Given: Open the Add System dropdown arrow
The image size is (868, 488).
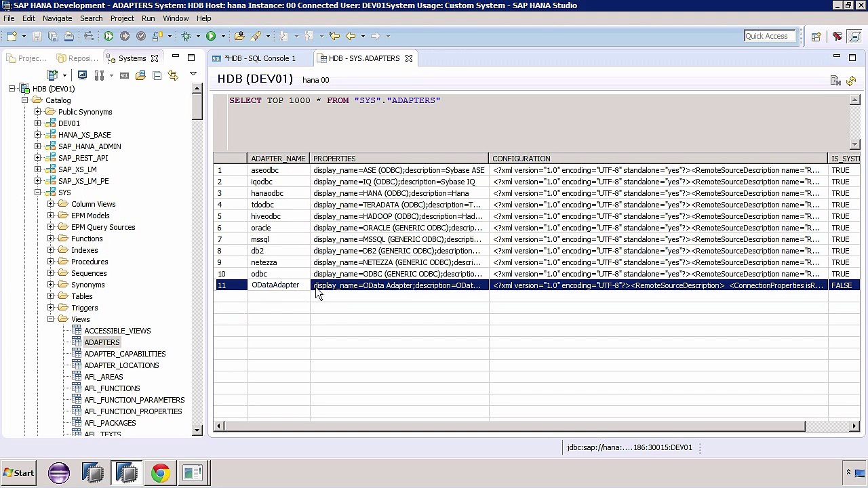Looking at the screenshot, I should [64, 75].
